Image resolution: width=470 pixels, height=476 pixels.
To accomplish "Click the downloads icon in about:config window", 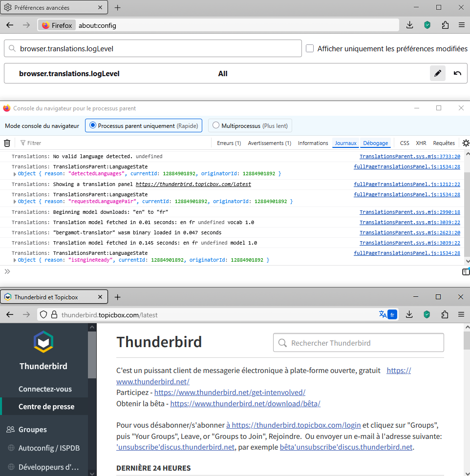I will point(409,25).
